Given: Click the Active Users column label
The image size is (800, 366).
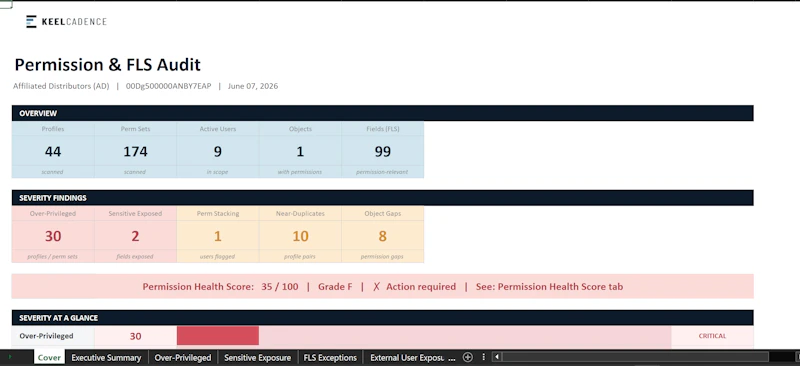Looking at the screenshot, I should tap(218, 129).
